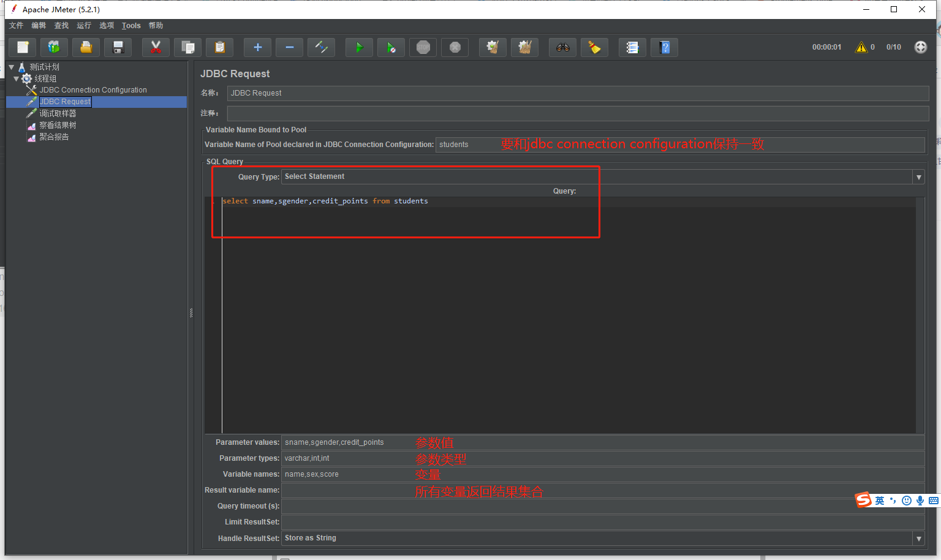Viewport: 941px width, 560px height.
Task: Open the 文件 menu
Action: (16, 25)
